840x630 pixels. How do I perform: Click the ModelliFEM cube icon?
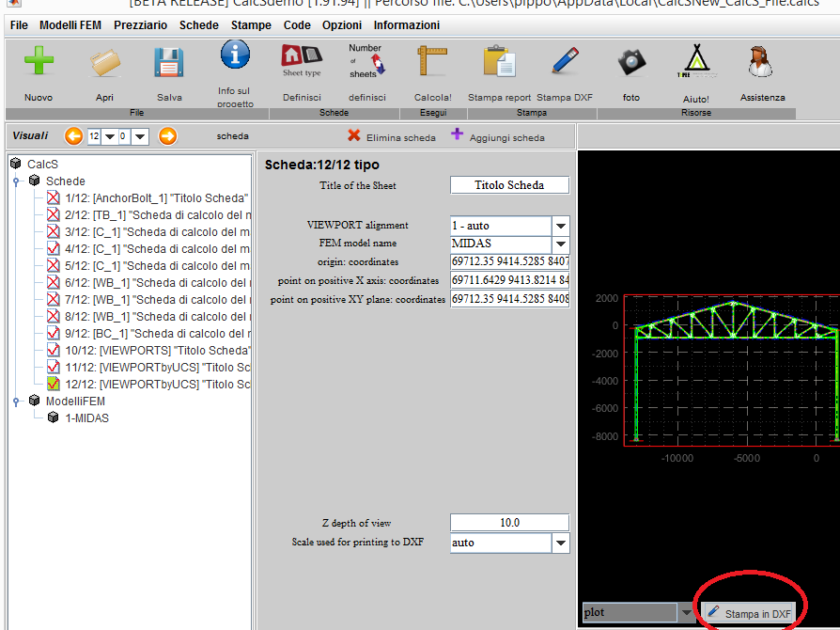click(x=35, y=401)
